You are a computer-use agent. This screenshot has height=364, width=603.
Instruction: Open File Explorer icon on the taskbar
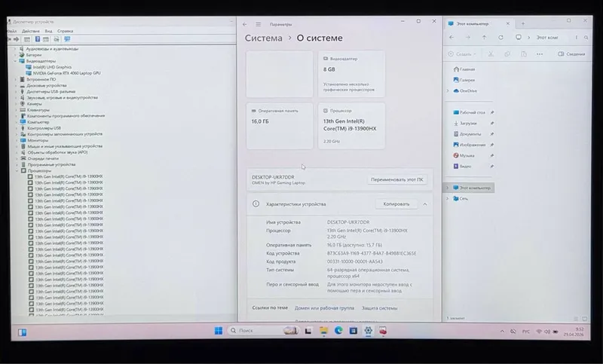pyautogui.click(x=323, y=331)
